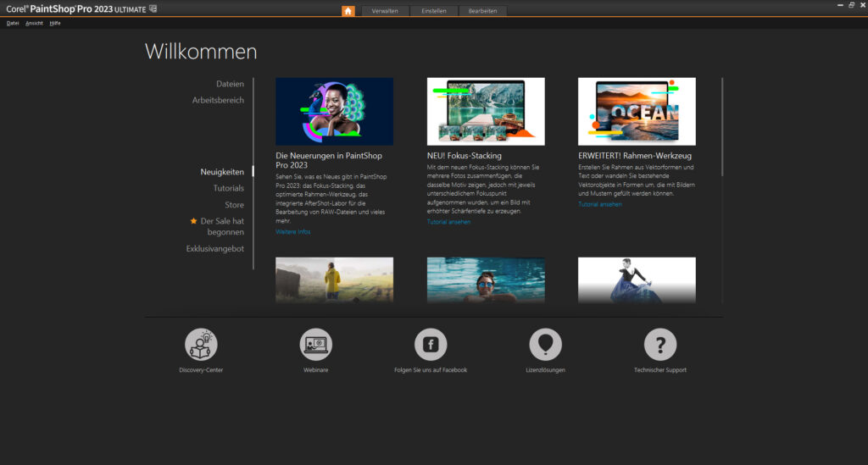Click the Discovery-Center icon

click(201, 345)
